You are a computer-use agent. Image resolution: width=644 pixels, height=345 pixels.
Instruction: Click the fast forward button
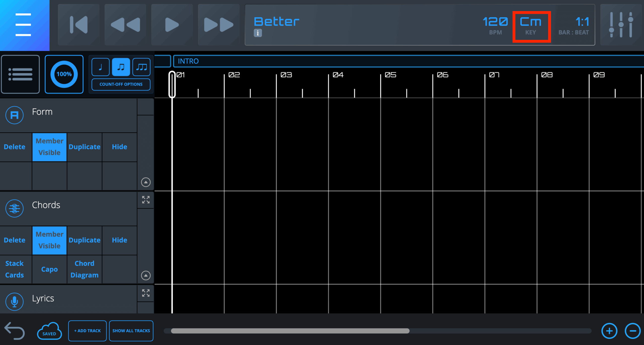pos(218,25)
